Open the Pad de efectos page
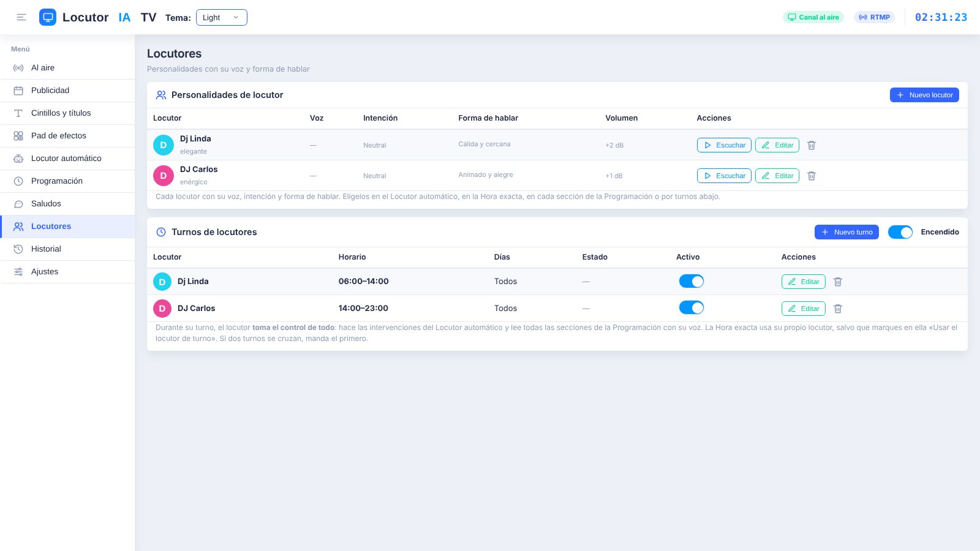The width and height of the screenshot is (980, 551). (x=67, y=136)
